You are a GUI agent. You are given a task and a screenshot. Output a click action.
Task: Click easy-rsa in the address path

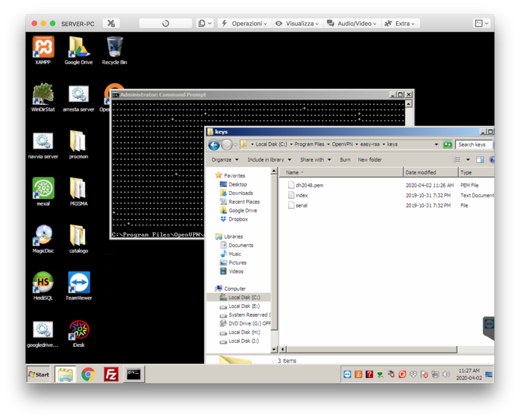(370, 144)
